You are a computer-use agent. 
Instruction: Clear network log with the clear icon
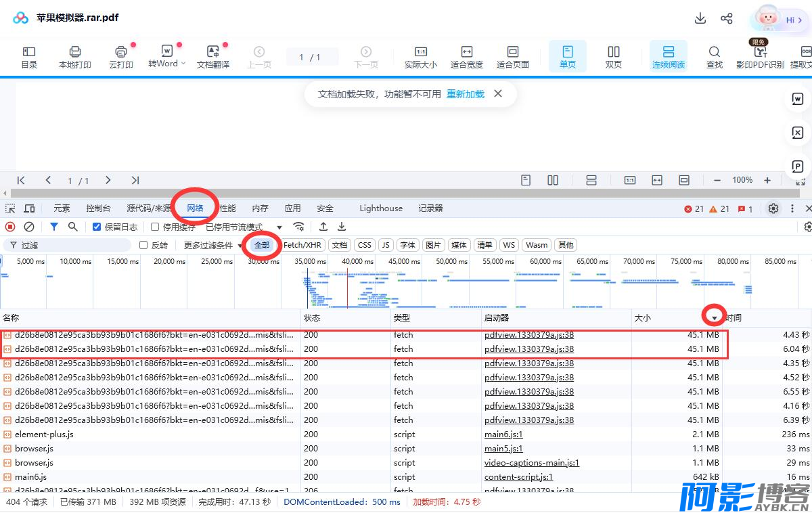[x=29, y=227]
